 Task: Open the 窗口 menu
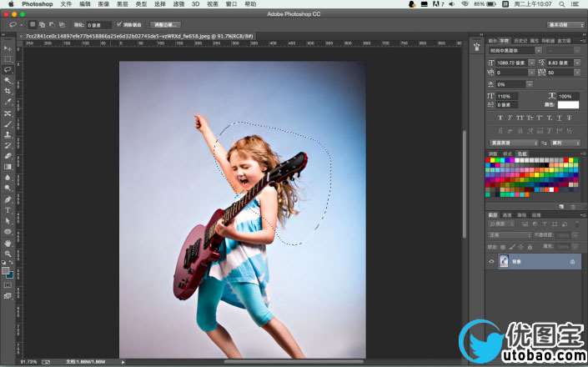pos(231,4)
